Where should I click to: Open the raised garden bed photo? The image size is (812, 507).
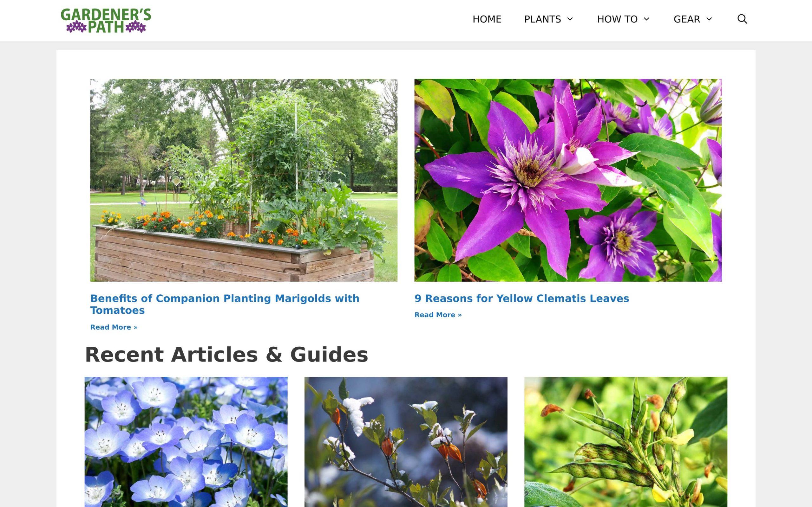(244, 180)
